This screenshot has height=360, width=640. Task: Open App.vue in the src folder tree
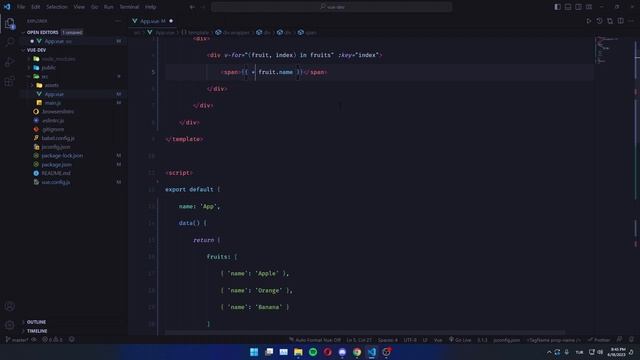click(x=54, y=94)
